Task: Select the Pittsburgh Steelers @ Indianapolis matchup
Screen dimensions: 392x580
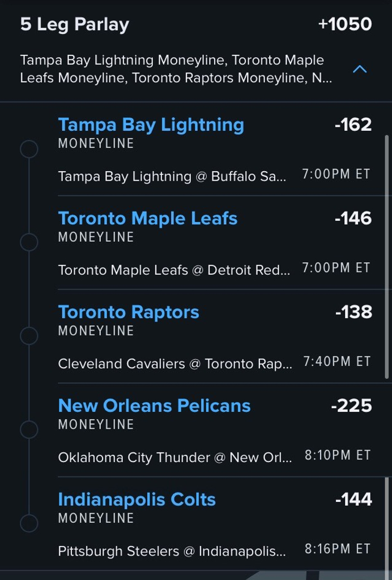Action: point(172,551)
